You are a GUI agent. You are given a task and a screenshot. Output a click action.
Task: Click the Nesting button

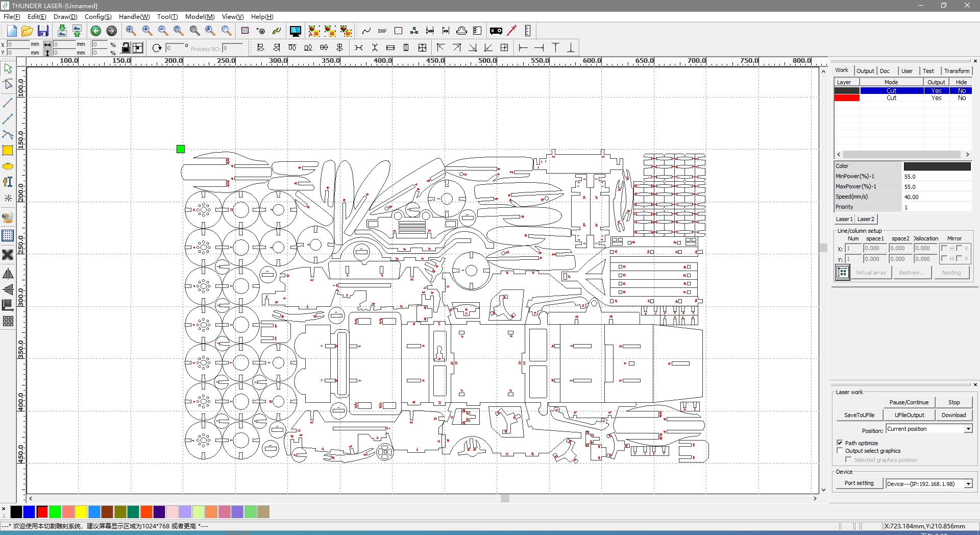click(x=951, y=272)
